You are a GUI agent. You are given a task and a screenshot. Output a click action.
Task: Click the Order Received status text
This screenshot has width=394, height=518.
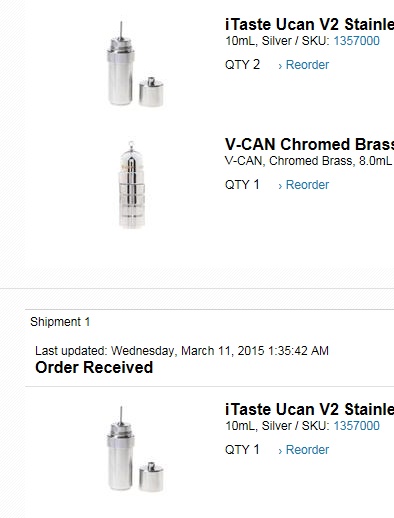tap(94, 368)
